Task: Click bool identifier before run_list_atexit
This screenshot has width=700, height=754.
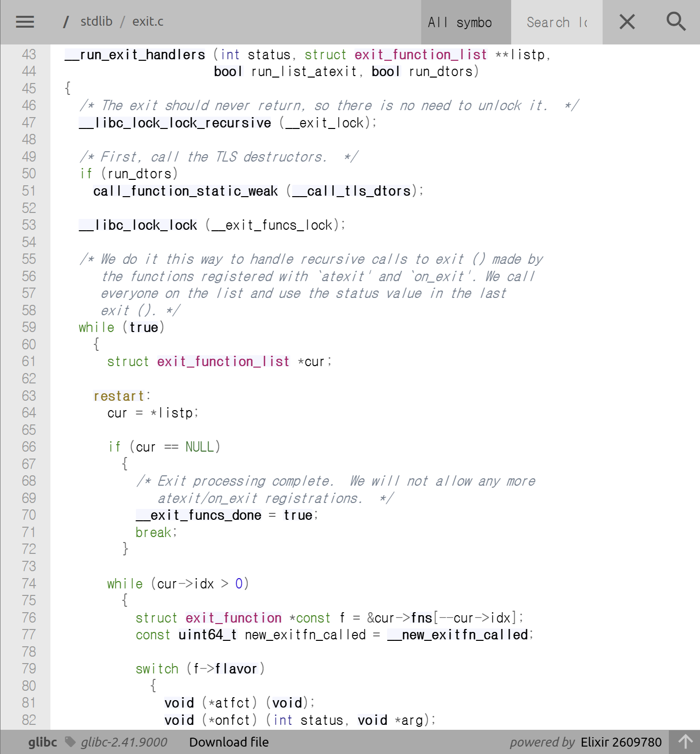Action: [x=228, y=72]
